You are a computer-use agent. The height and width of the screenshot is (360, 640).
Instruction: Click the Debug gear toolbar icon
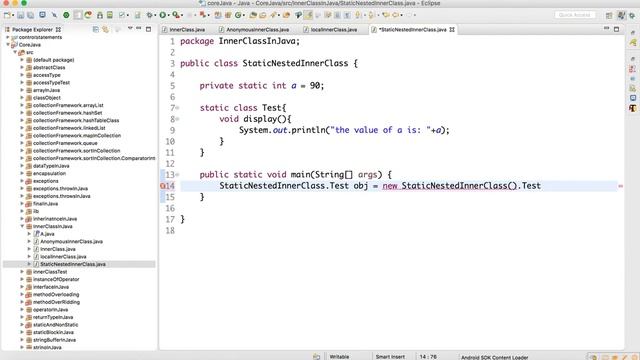[149, 15]
